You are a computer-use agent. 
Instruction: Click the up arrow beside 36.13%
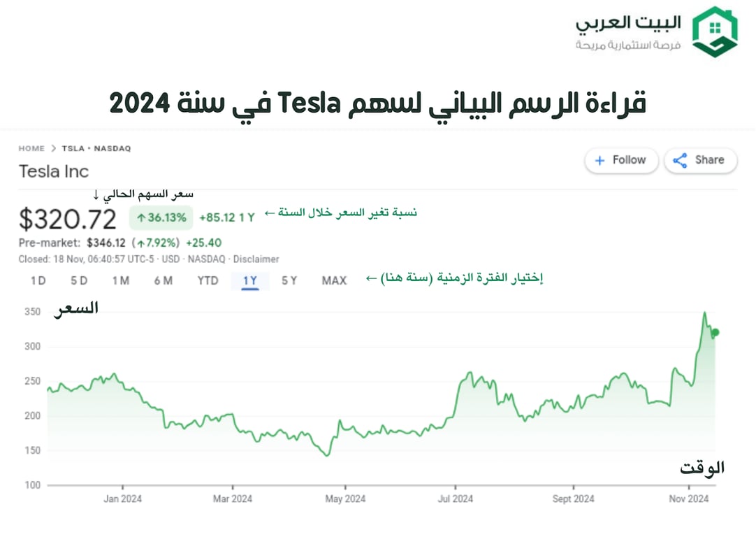coord(141,218)
